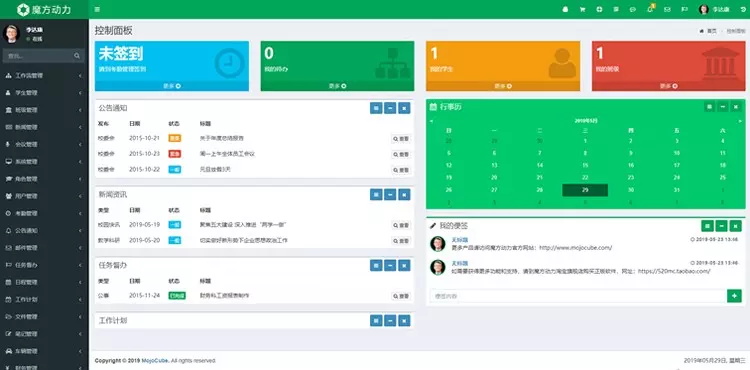Open the shopping cart icon in top bar
Image resolution: width=750 pixels, height=370 pixels.
point(582,9)
